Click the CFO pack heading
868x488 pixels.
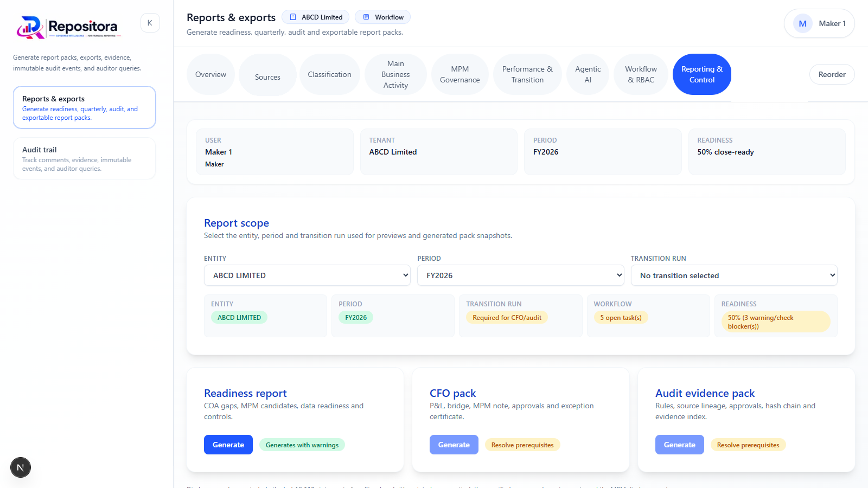[x=452, y=393]
